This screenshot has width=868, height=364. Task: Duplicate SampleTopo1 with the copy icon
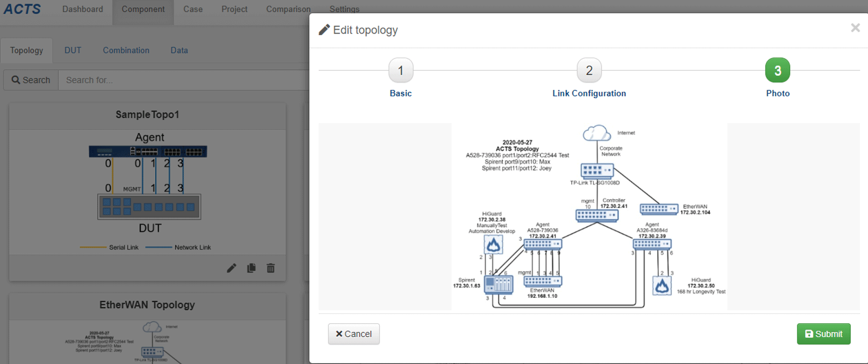tap(251, 268)
